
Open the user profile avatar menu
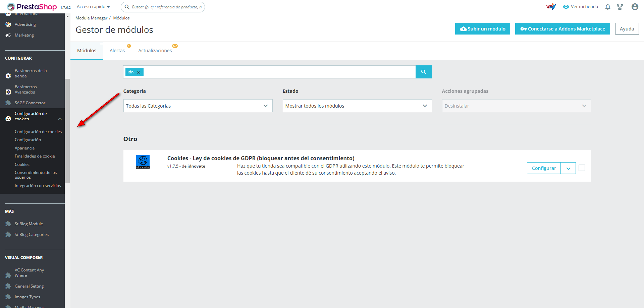click(635, 7)
